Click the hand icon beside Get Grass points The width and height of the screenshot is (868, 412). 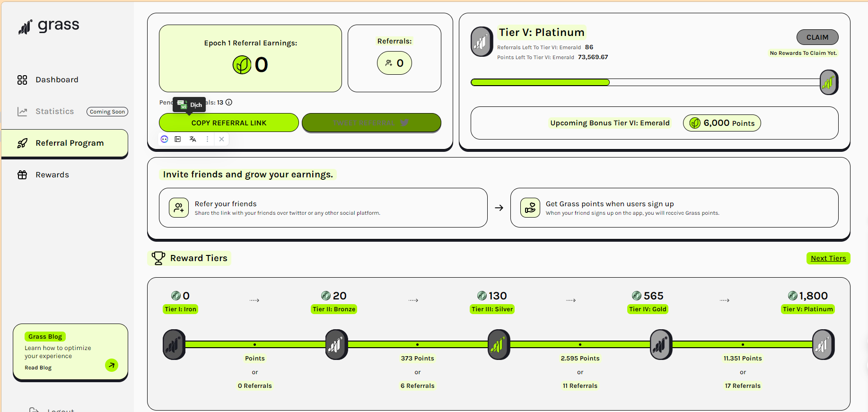coord(530,208)
